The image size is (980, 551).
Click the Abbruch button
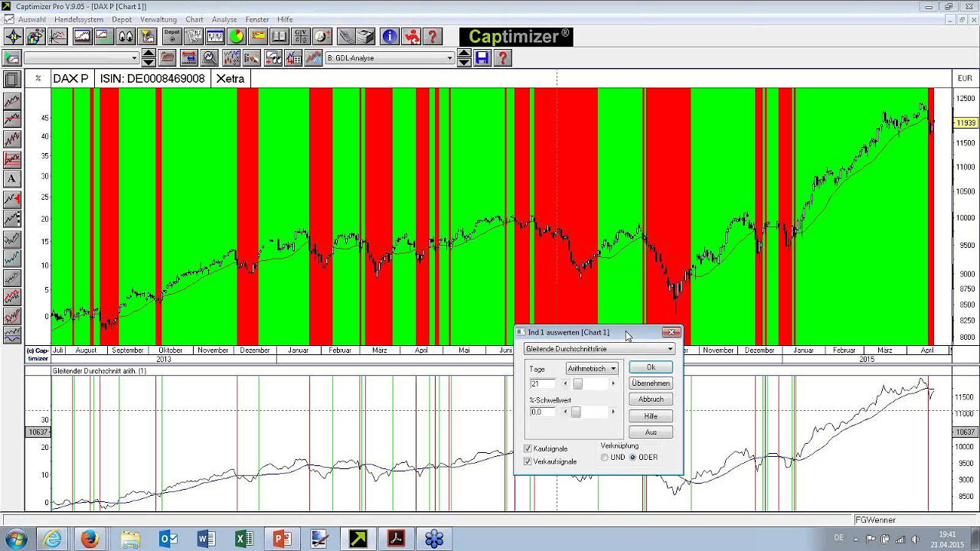(x=651, y=399)
